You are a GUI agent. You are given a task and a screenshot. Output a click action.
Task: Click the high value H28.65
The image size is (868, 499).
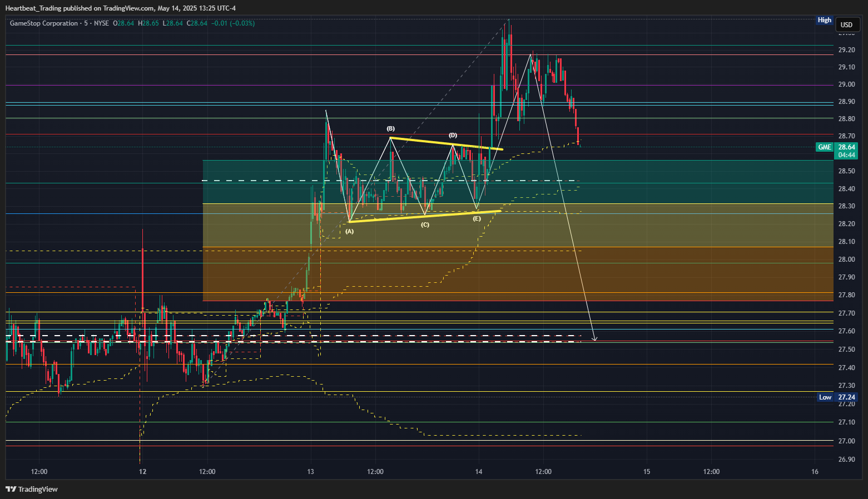[x=148, y=23]
